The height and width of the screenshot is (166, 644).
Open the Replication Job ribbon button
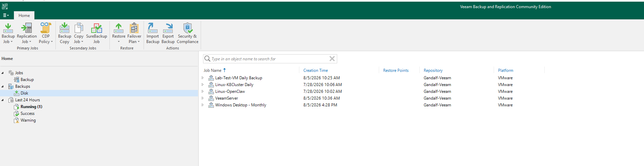tap(27, 33)
